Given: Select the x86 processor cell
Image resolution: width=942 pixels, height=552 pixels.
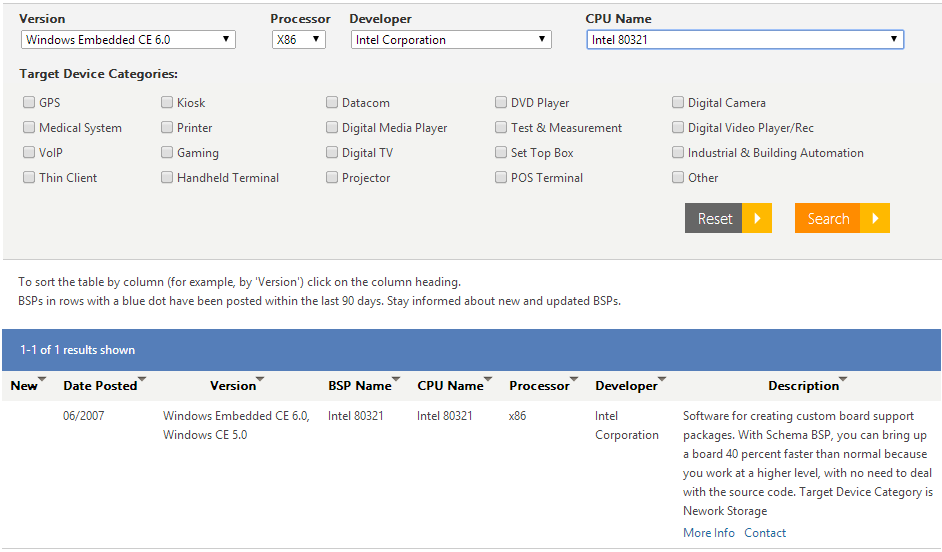Looking at the screenshot, I should pyautogui.click(x=517, y=416).
